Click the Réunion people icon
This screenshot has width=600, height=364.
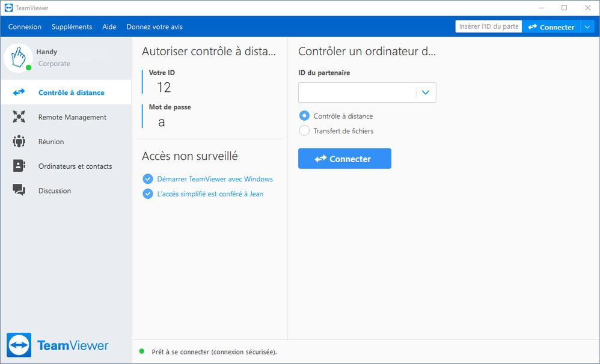coord(19,142)
